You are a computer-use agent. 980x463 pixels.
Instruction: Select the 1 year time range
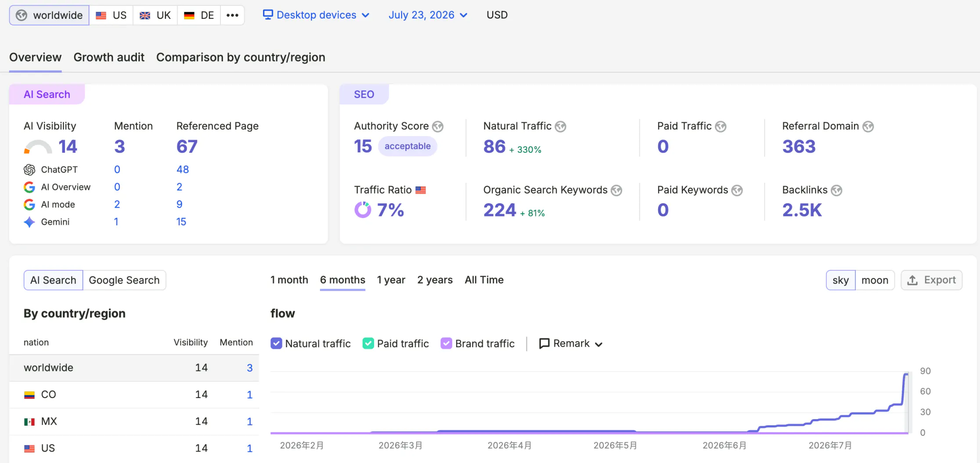391,280
